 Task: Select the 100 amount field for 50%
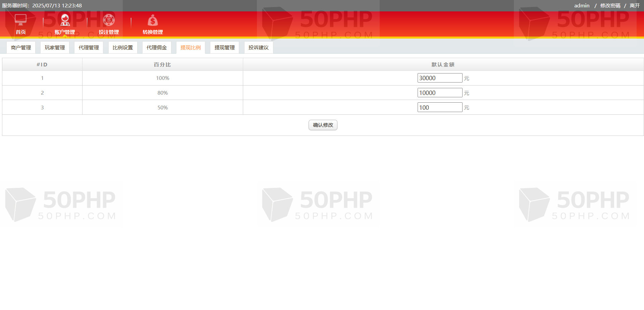coord(440,108)
